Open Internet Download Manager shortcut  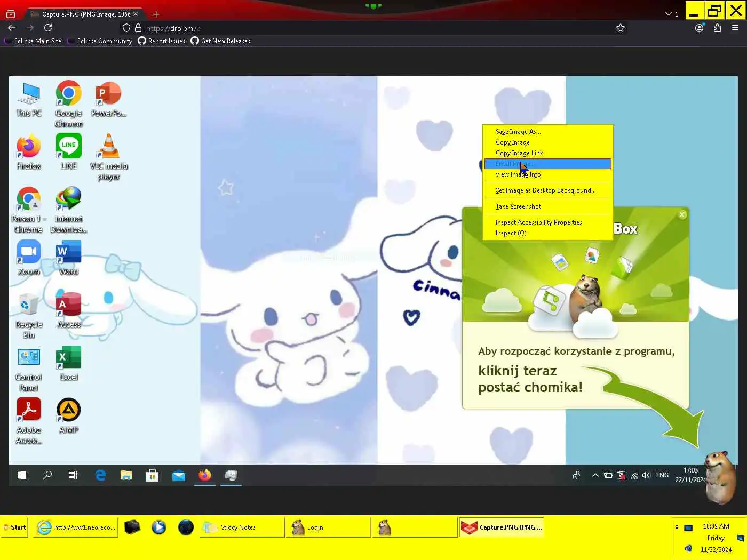(69, 210)
